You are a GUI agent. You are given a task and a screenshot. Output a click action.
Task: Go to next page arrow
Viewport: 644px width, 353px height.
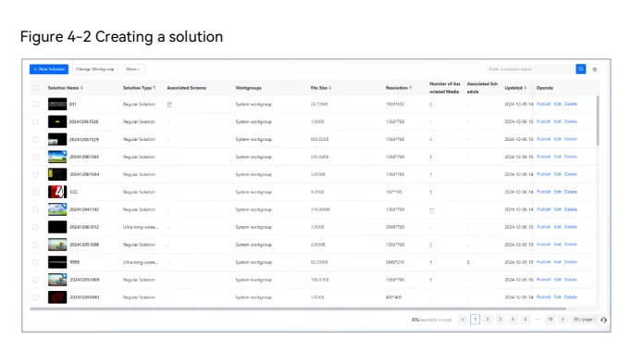tap(563, 320)
